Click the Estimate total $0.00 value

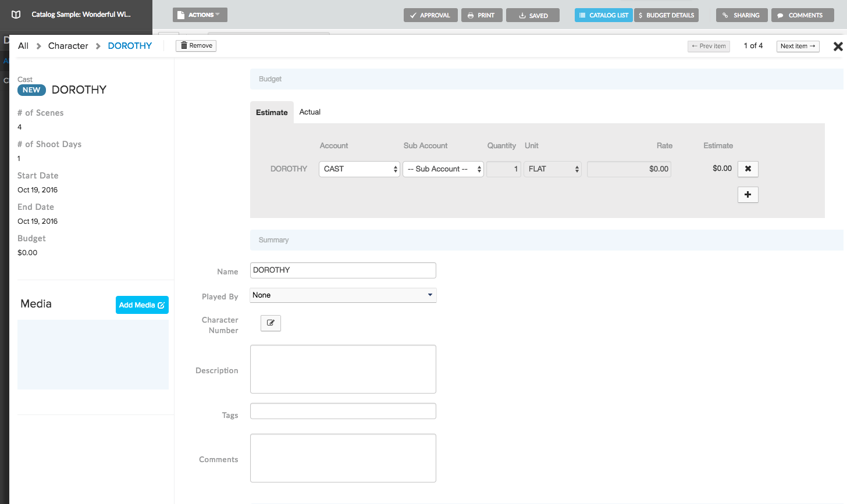pyautogui.click(x=722, y=168)
